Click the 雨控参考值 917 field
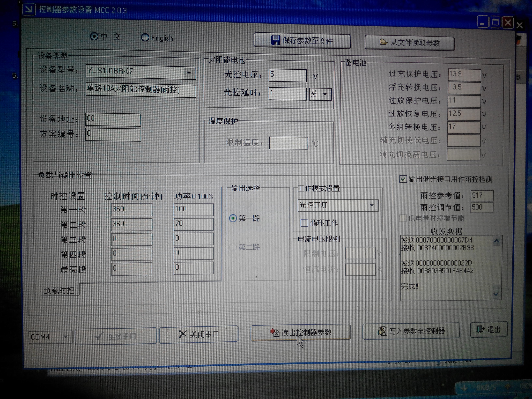532x399 pixels. pyautogui.click(x=482, y=196)
